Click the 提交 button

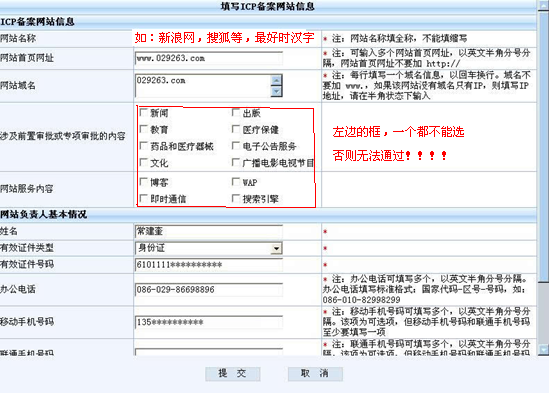pos(233,374)
